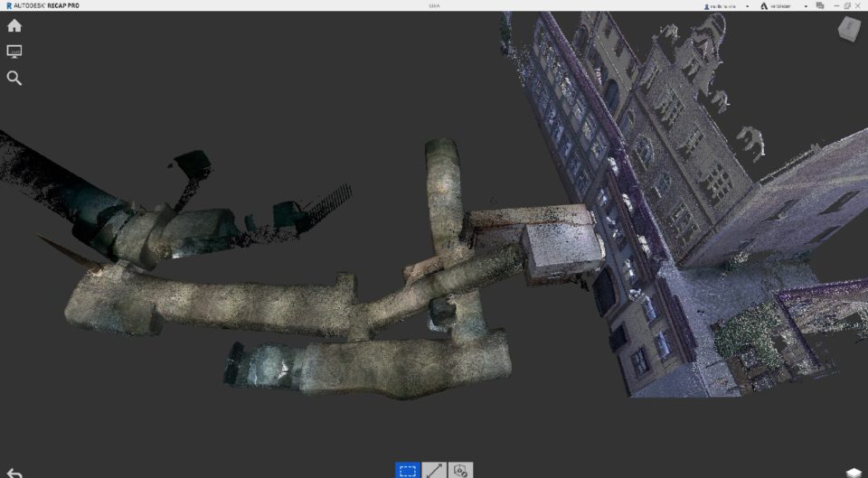Restore down the ReCap Pro window

coord(847,5)
